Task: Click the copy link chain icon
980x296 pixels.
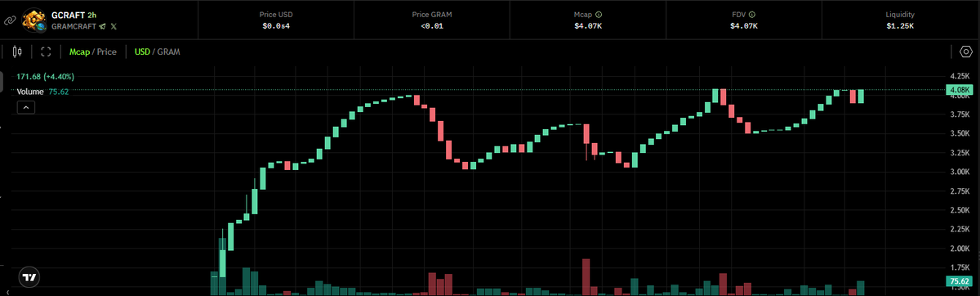Action: 9,20
